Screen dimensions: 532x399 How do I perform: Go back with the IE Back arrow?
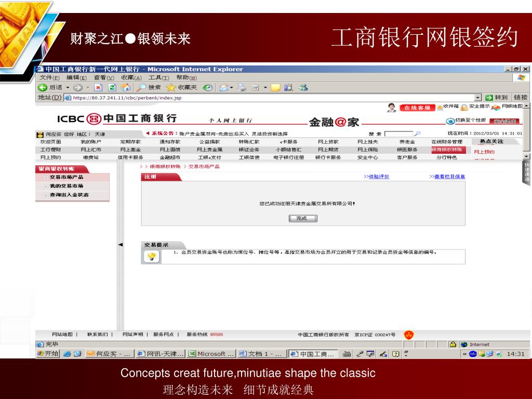(43, 87)
